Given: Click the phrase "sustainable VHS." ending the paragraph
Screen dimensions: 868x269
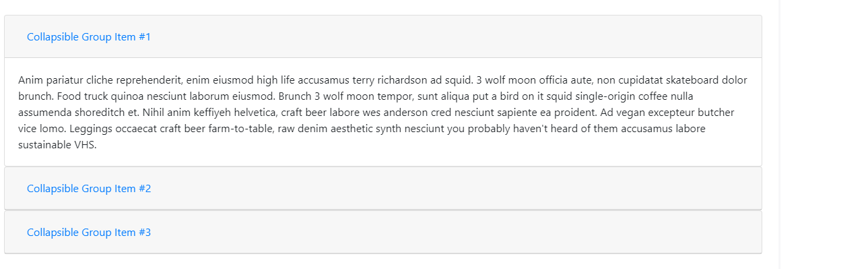Looking at the screenshot, I should (57, 145).
